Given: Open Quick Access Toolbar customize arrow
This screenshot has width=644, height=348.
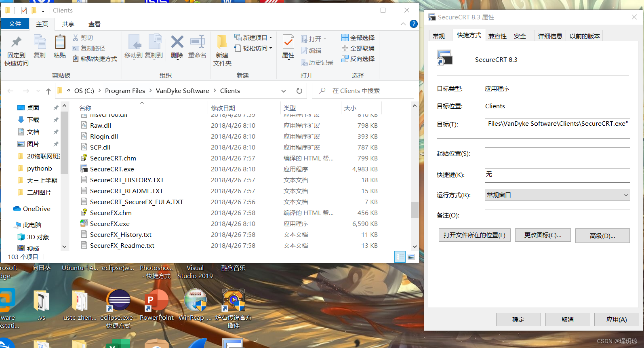Looking at the screenshot, I should [43, 11].
